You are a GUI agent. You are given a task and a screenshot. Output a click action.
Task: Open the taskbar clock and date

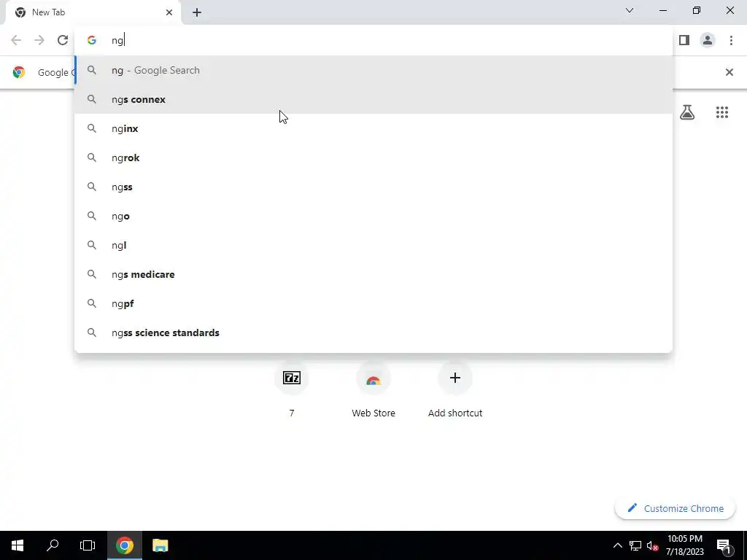pos(684,545)
